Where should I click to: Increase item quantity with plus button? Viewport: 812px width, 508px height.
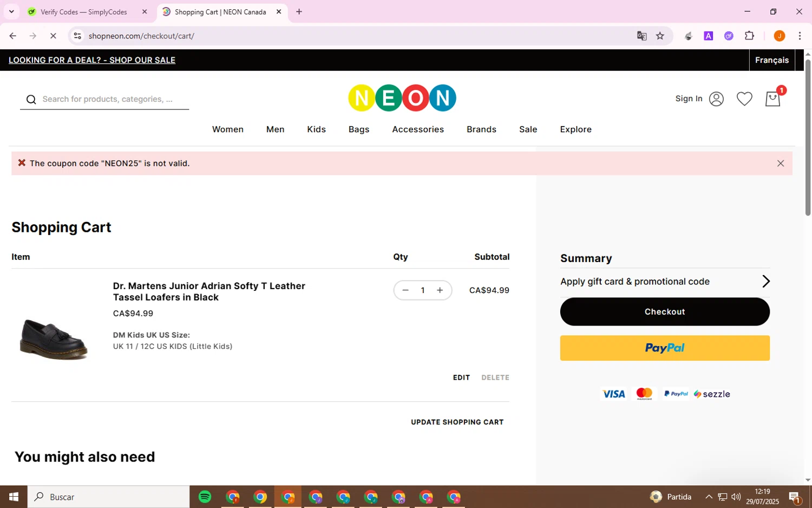pyautogui.click(x=440, y=290)
